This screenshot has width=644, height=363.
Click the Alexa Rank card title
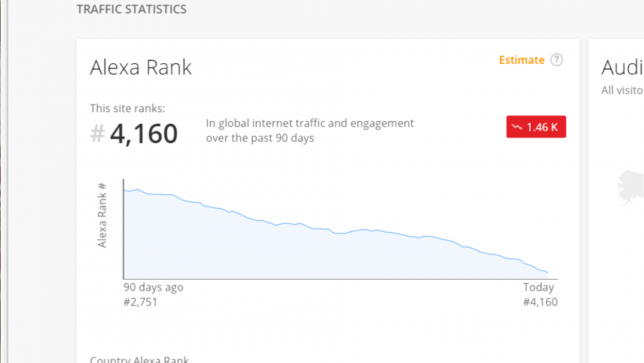(x=141, y=68)
